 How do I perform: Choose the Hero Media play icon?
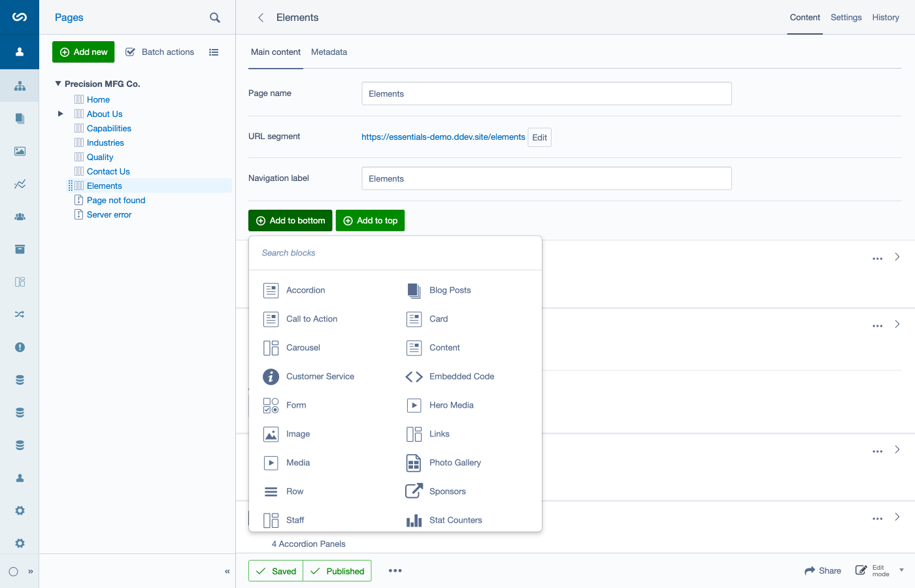(414, 405)
